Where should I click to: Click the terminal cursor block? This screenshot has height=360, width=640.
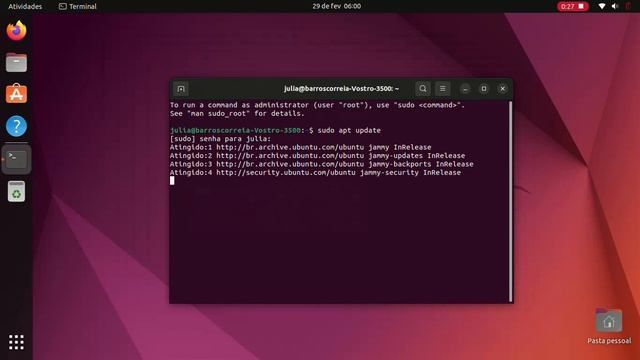pos(172,180)
